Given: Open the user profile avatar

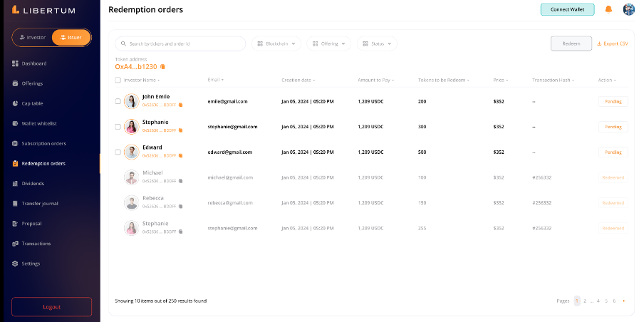Looking at the screenshot, I should coord(628,9).
